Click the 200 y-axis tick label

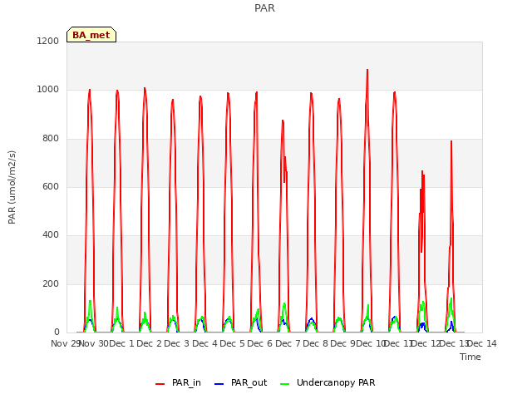click(x=51, y=284)
